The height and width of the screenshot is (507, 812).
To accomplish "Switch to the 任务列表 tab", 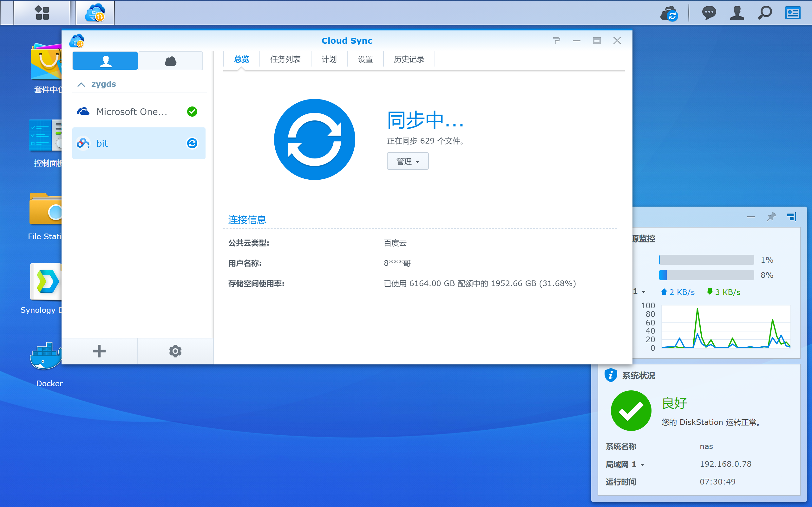I will tap(285, 59).
